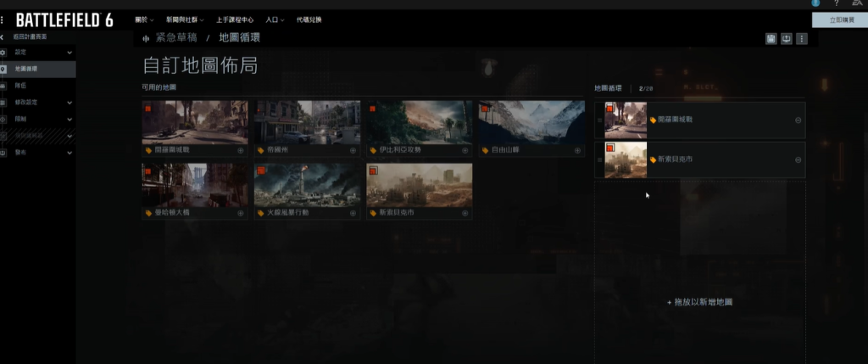Open the 新聞與社群 dropdown menu
Viewport: 868px width, 364px height.
coord(186,20)
